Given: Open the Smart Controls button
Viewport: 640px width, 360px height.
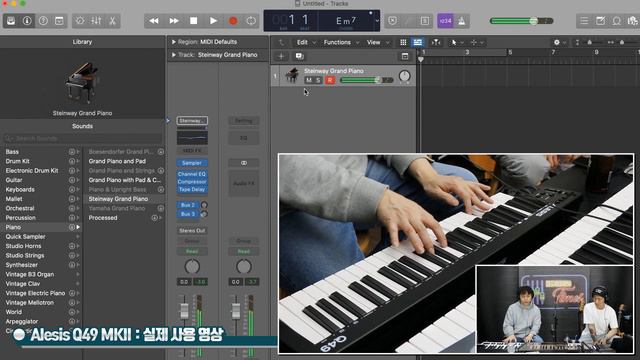Looking at the screenshot, I should (x=80, y=21).
